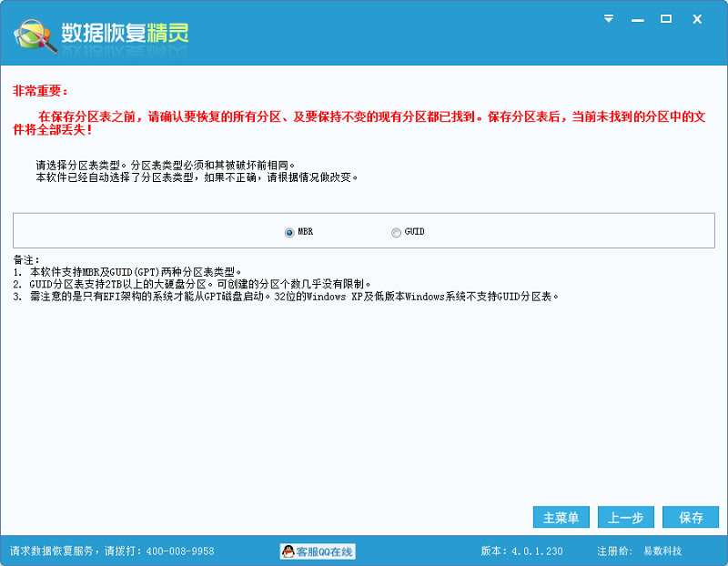728x566 pixels.
Task: Click the 数据恢复精灵 title text
Action: coord(125,34)
